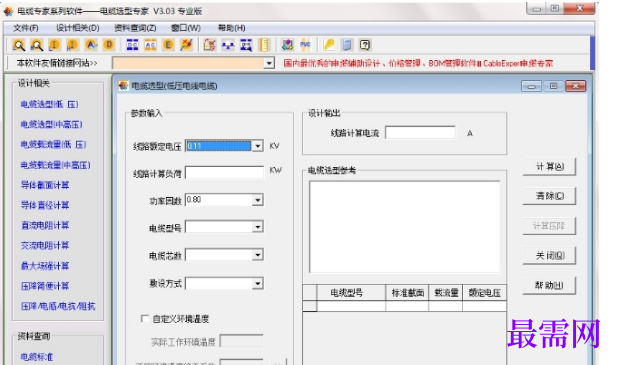
Task: Click the lightning-bolt voltage drop toolbar icon
Action: click(186, 45)
